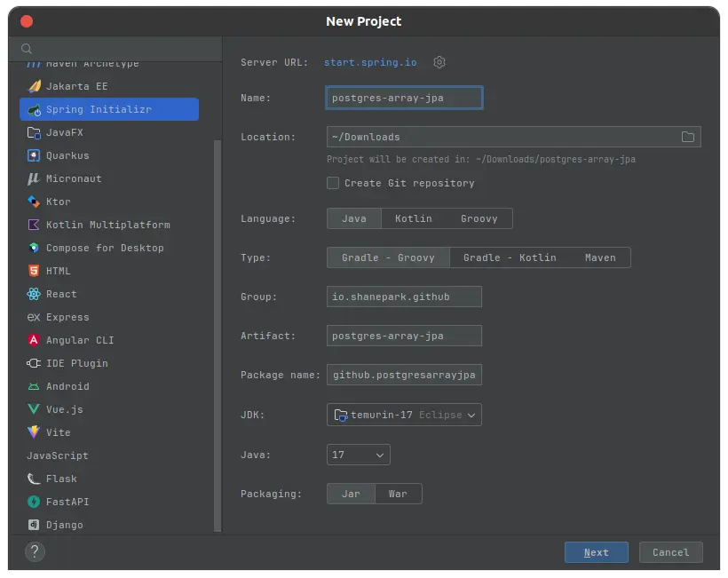Choose Gradle - Groovy build type
The height and width of the screenshot is (578, 728).
point(388,257)
